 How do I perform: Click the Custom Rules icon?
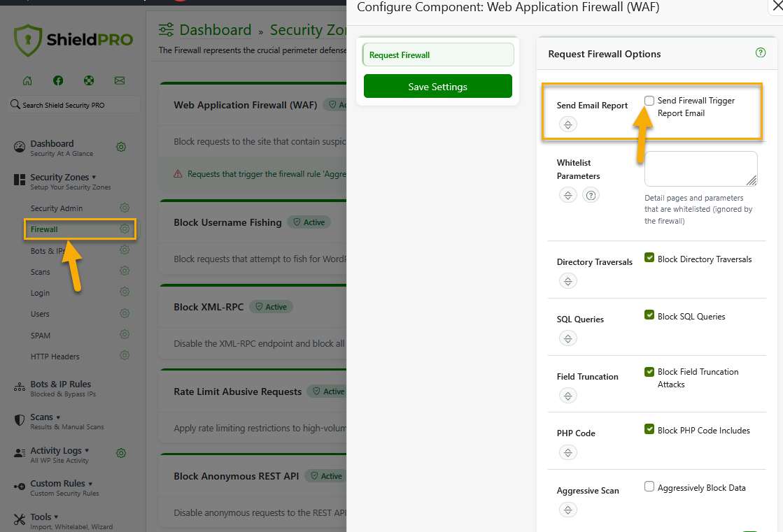coord(20,486)
